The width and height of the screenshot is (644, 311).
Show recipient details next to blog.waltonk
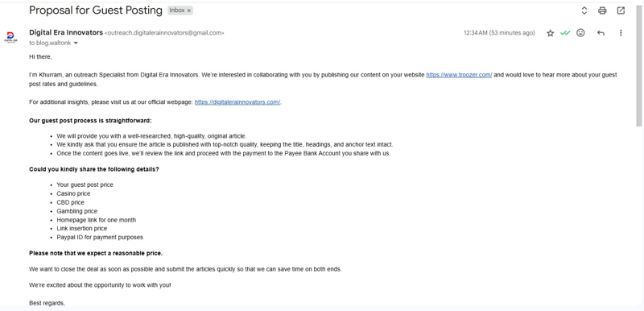[76, 44]
